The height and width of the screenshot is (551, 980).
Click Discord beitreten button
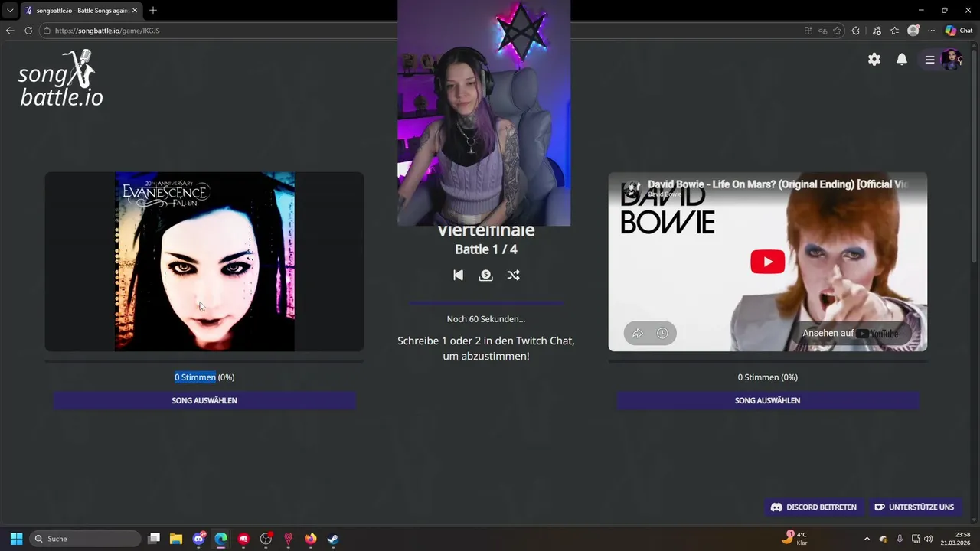[813, 507]
